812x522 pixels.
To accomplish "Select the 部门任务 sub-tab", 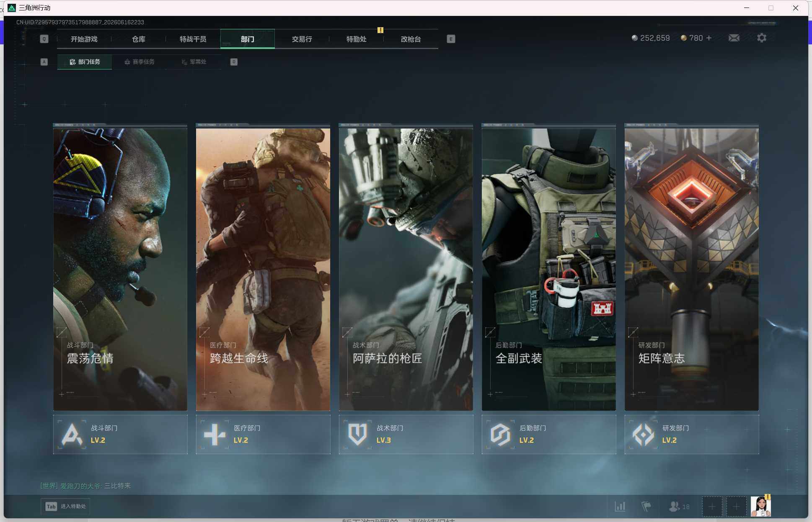I will coord(85,62).
